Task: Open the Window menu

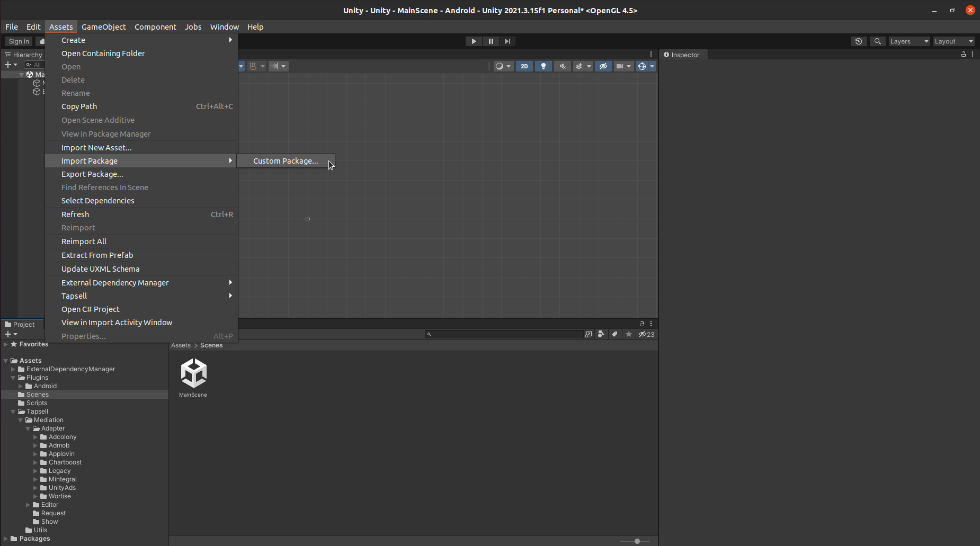Action: [x=225, y=26]
